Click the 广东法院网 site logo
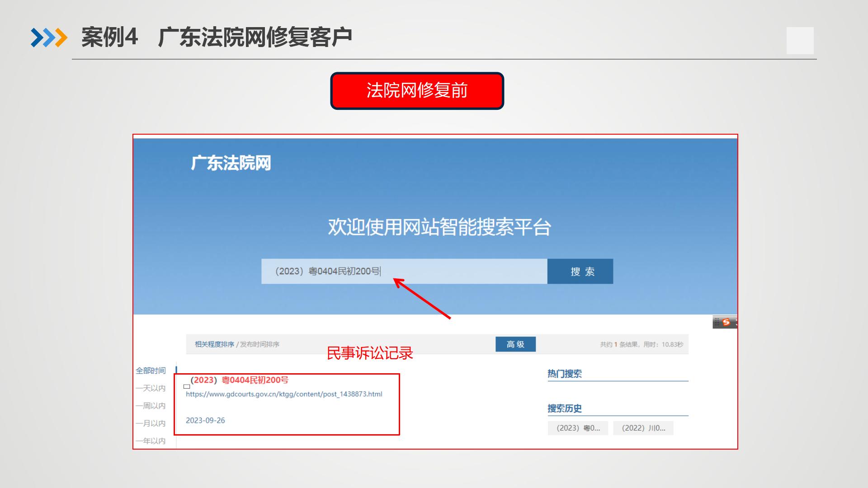Viewport: 868px width, 488px height. pos(231,163)
